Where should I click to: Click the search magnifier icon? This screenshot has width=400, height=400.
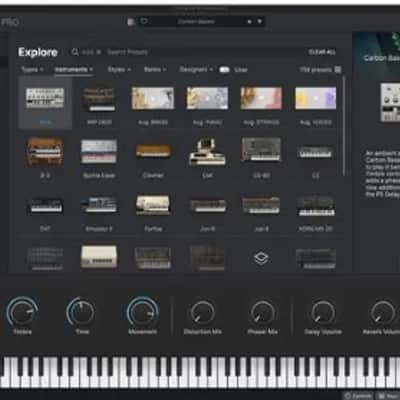point(75,52)
